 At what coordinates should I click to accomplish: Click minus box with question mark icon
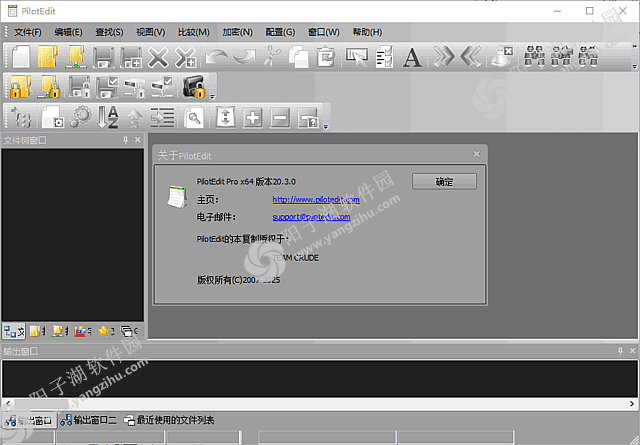point(308,118)
